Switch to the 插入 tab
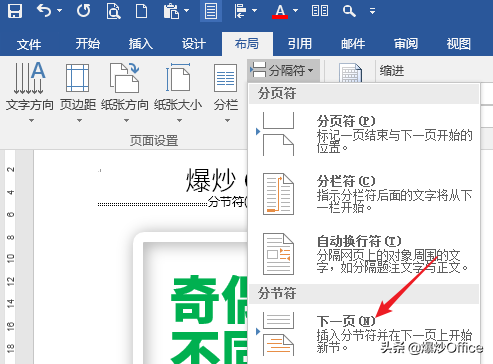The image size is (493, 364). [x=140, y=44]
